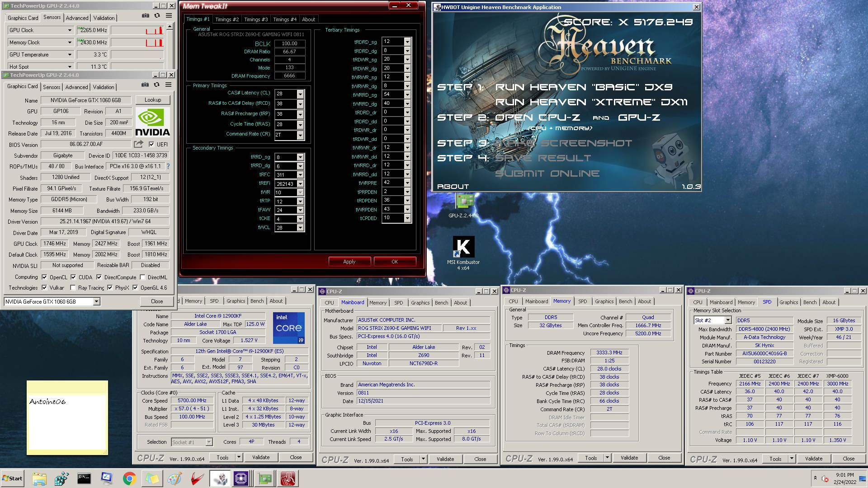Click camera icon in GPU-Z Sensors window
This screenshot has height=488, width=868.
tap(145, 15)
